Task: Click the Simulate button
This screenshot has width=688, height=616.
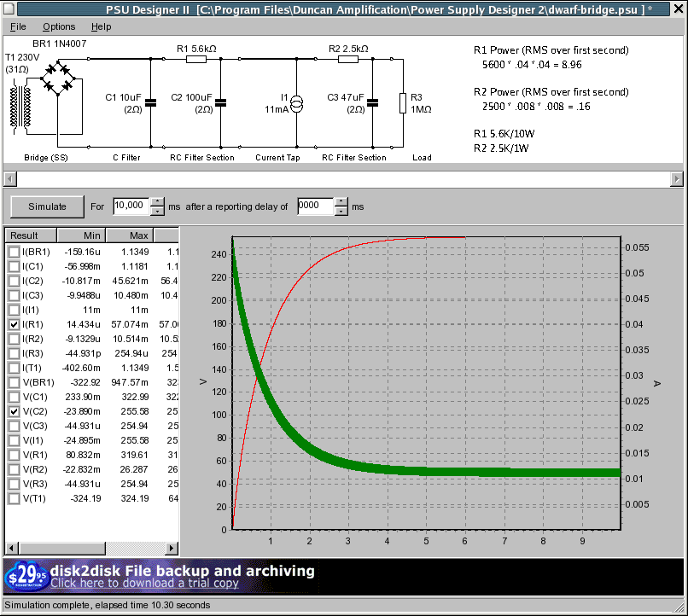Action: click(47, 206)
